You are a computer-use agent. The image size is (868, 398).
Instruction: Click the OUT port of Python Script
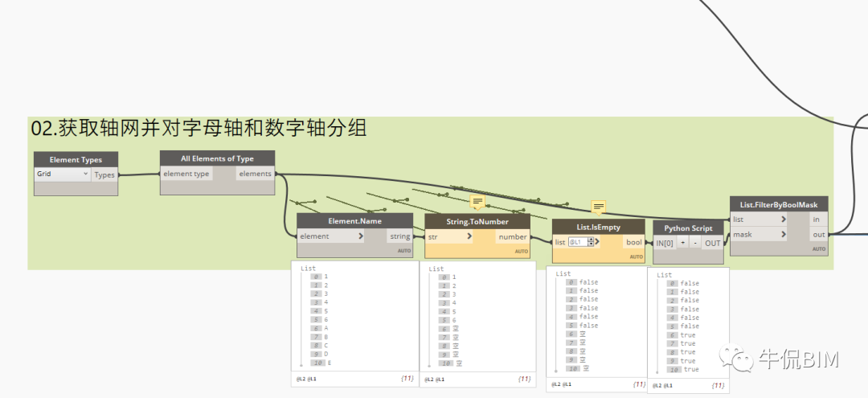[x=712, y=243]
